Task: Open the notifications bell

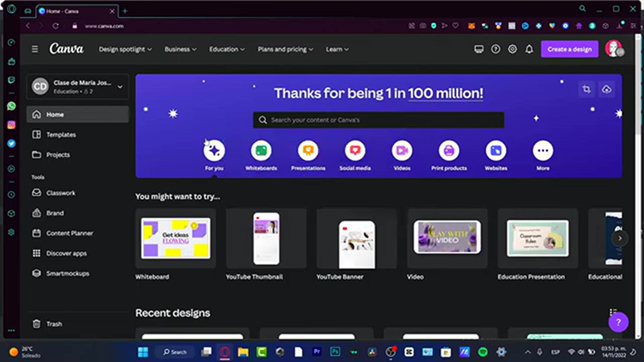Action: 529,49
